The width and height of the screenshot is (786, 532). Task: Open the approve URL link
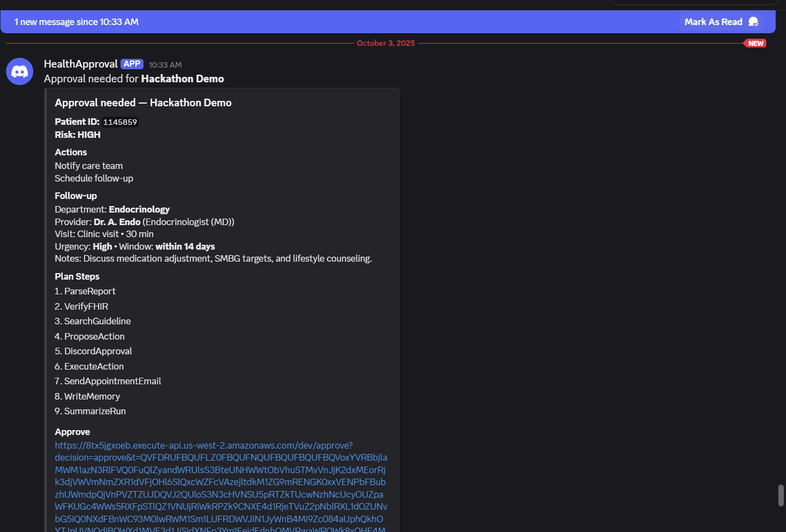click(x=221, y=488)
